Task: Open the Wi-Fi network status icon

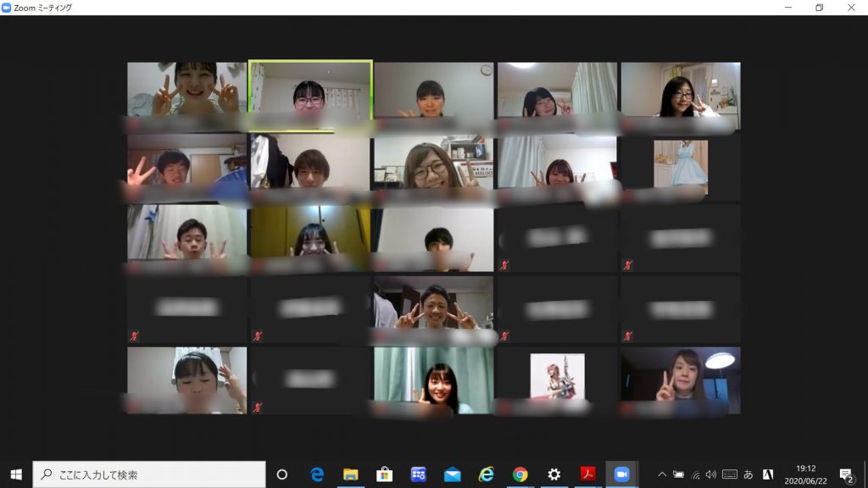Action: (695, 474)
